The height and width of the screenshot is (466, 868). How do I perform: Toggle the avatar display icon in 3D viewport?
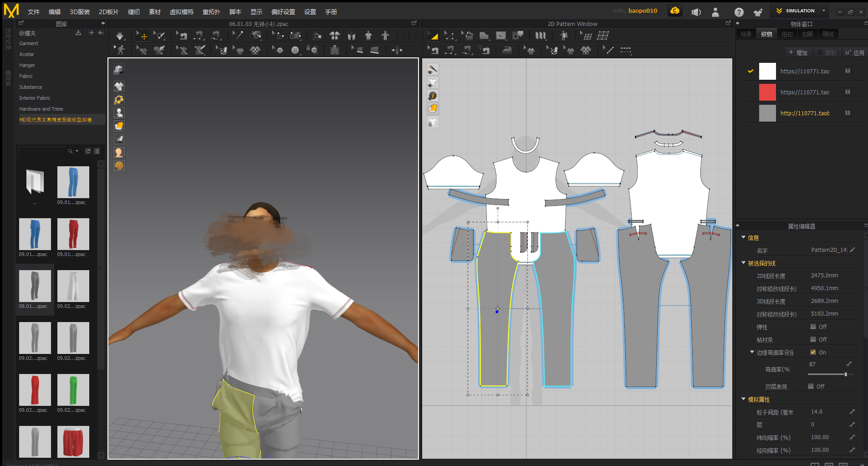(x=119, y=113)
